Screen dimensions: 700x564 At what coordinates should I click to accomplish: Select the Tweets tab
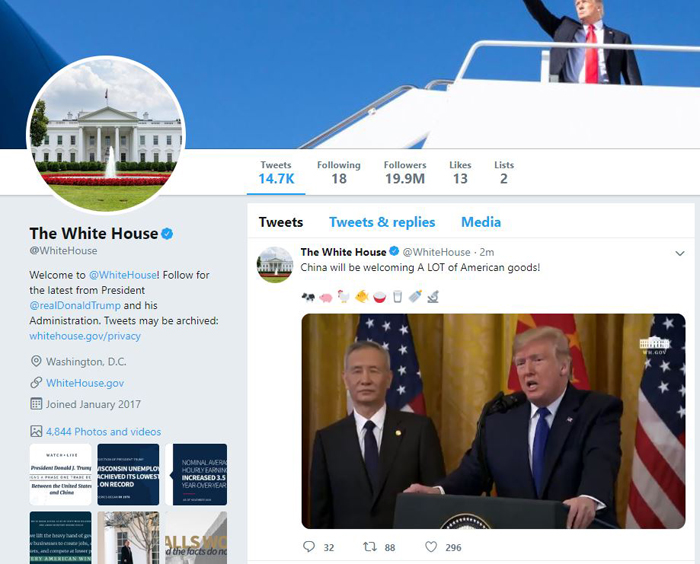(x=281, y=222)
